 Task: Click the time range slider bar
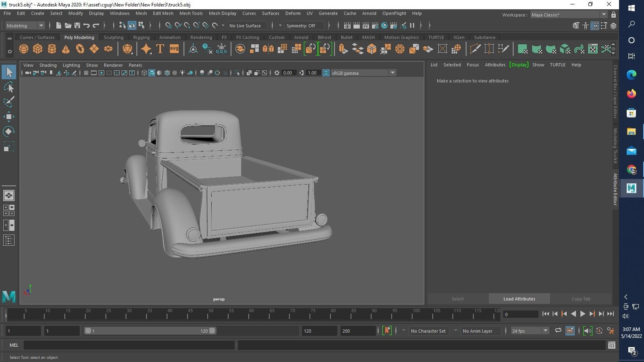click(149, 331)
